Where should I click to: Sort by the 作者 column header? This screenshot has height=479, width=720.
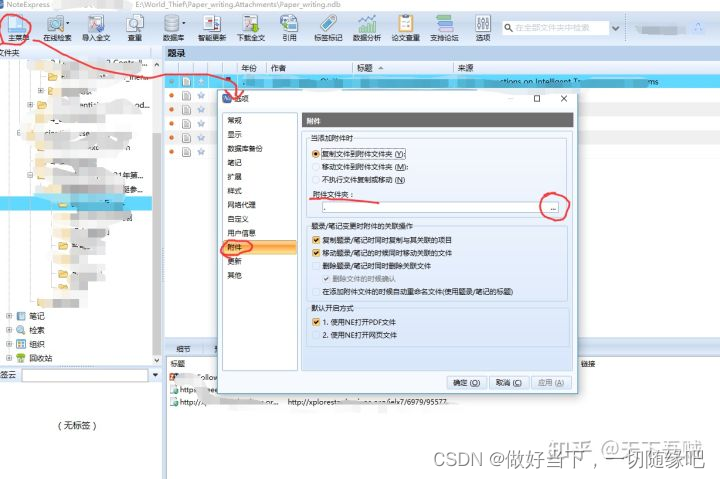pyautogui.click(x=309, y=68)
